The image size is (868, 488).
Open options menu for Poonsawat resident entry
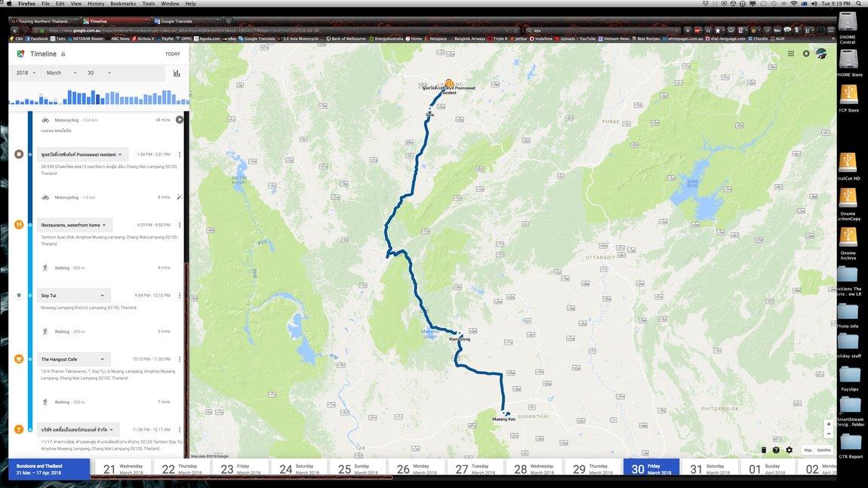(x=180, y=155)
